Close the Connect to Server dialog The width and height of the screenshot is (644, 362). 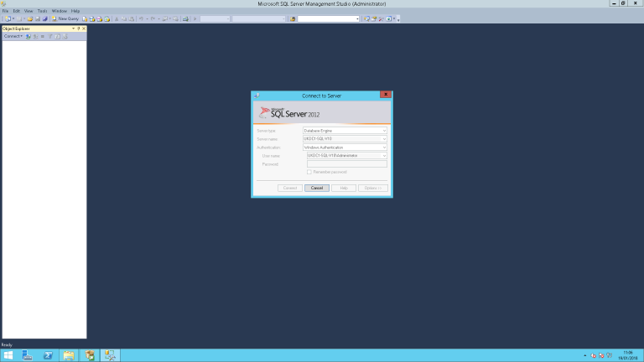pos(386,95)
